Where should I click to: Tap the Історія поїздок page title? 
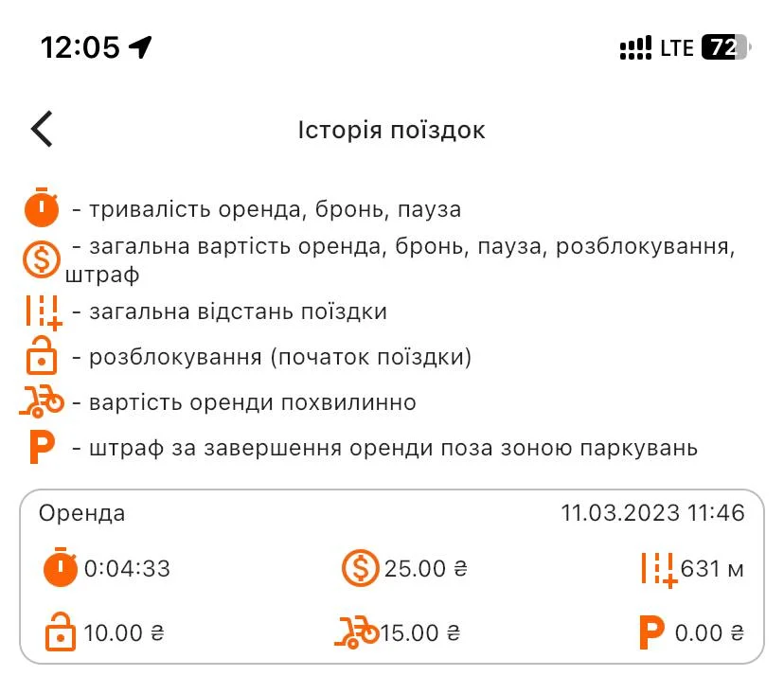(391, 130)
